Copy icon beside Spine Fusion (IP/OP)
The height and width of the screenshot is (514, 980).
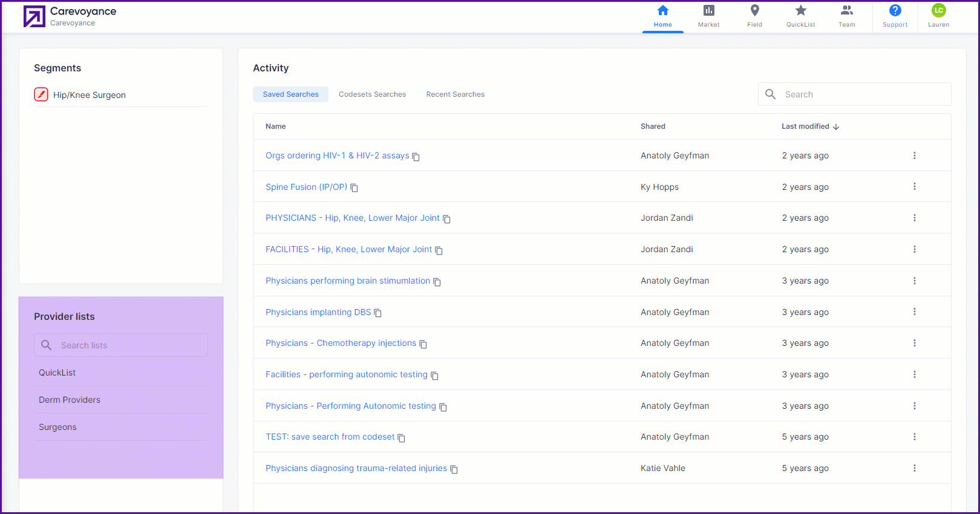coord(354,188)
